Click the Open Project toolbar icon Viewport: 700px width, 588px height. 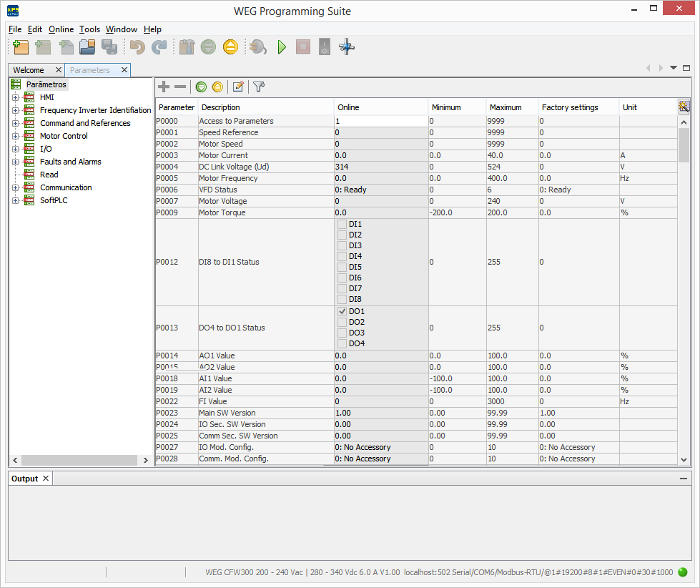pyautogui.click(x=88, y=46)
